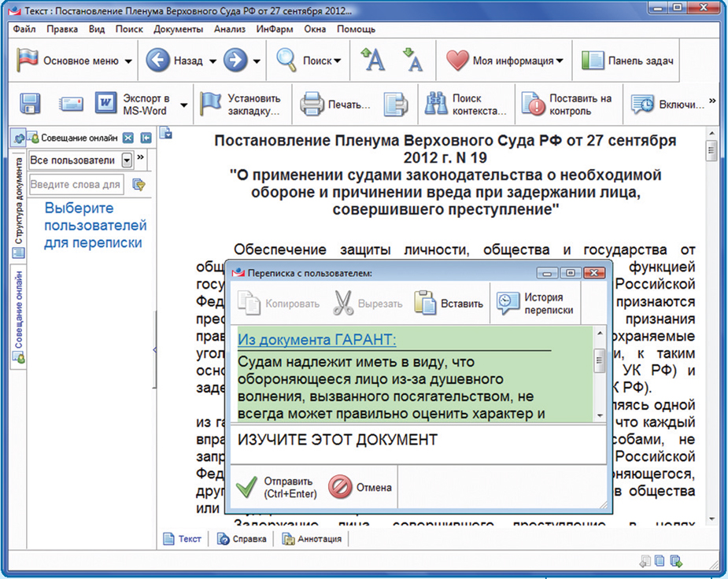Switch to the Справка tab
This screenshot has width=728, height=579.
click(243, 539)
